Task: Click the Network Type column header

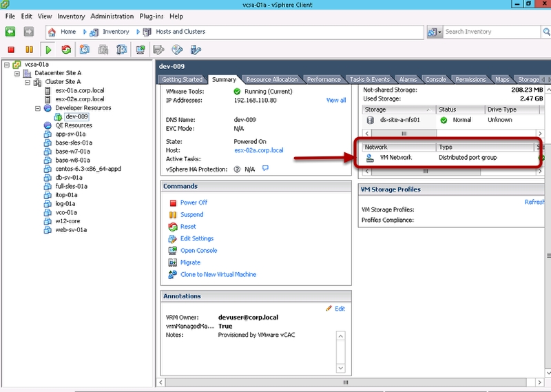Action: pyautogui.click(x=486, y=147)
